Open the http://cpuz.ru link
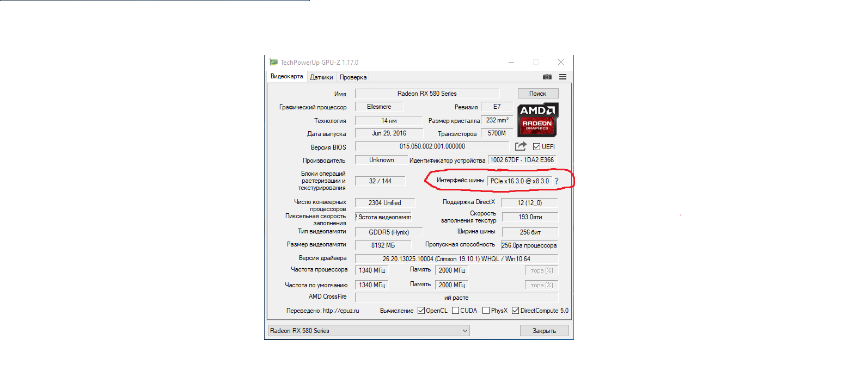 (341, 311)
